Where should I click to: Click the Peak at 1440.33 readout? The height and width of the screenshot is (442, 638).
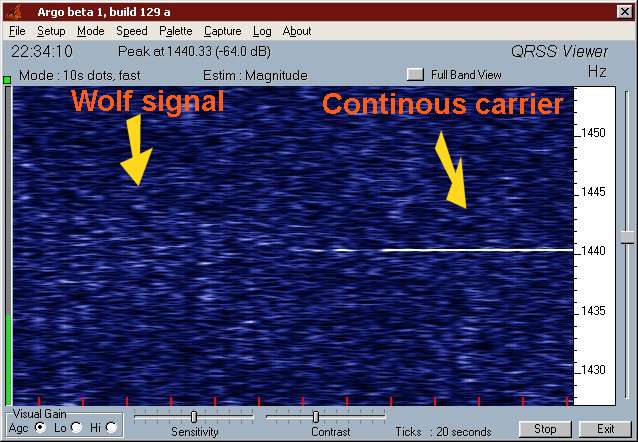[194, 52]
